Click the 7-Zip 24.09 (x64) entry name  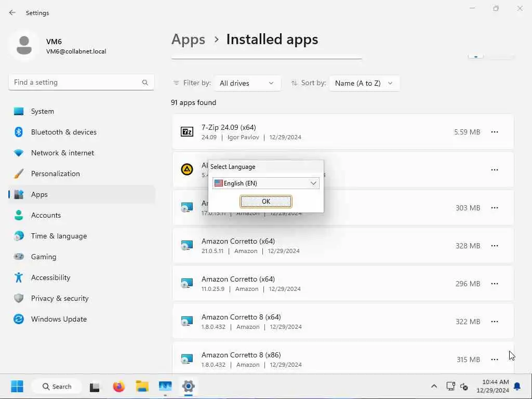point(229,127)
